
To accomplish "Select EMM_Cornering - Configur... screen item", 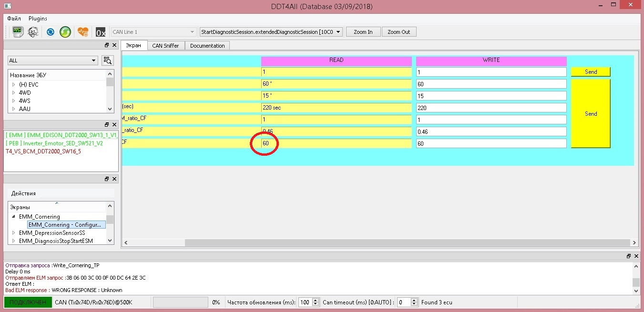I will click(66, 225).
